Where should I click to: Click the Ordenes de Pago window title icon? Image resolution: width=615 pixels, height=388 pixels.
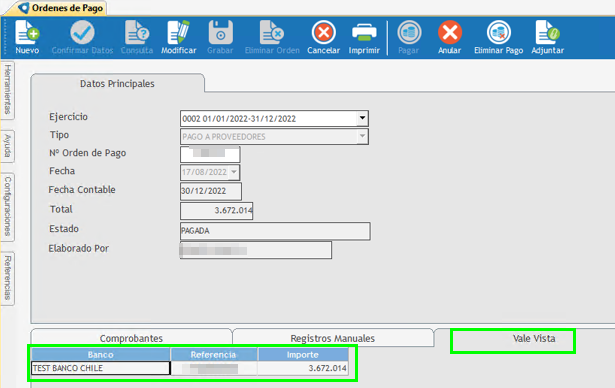pyautogui.click(x=24, y=8)
